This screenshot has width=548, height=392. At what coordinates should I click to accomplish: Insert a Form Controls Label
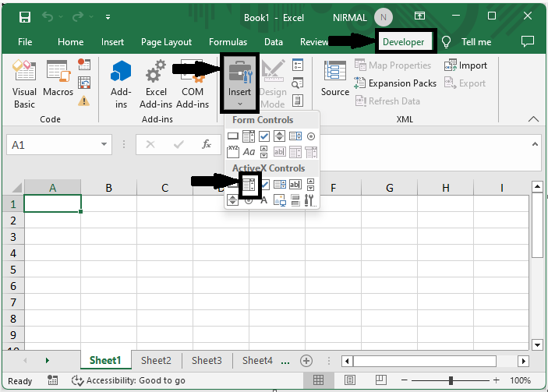[x=249, y=152]
